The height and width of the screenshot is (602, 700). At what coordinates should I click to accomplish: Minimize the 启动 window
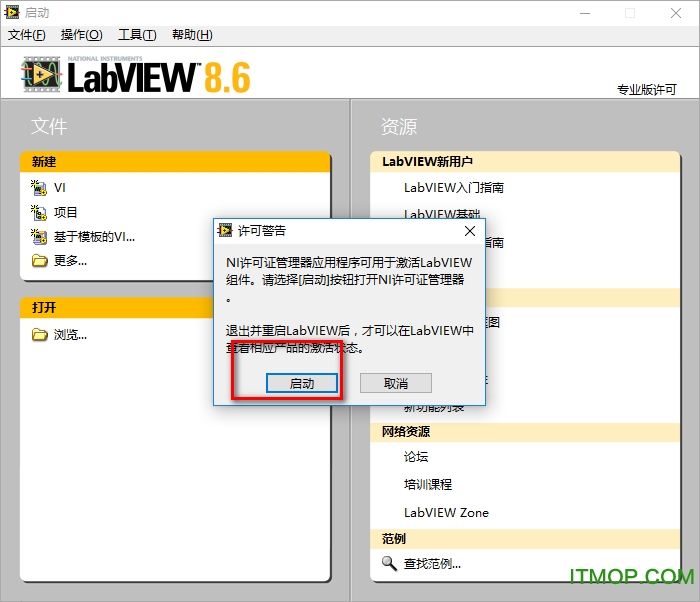point(585,13)
